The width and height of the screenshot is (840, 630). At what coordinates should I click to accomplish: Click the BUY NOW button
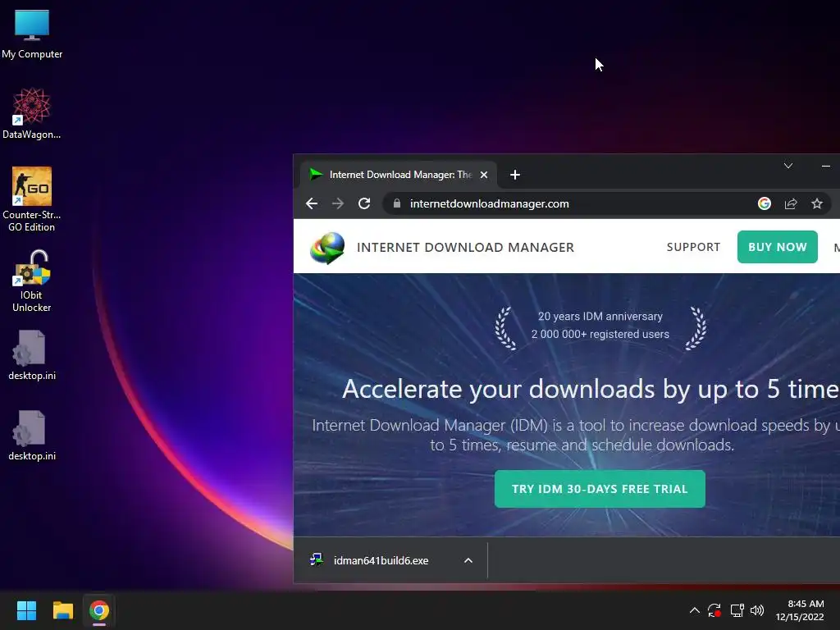pyautogui.click(x=778, y=247)
